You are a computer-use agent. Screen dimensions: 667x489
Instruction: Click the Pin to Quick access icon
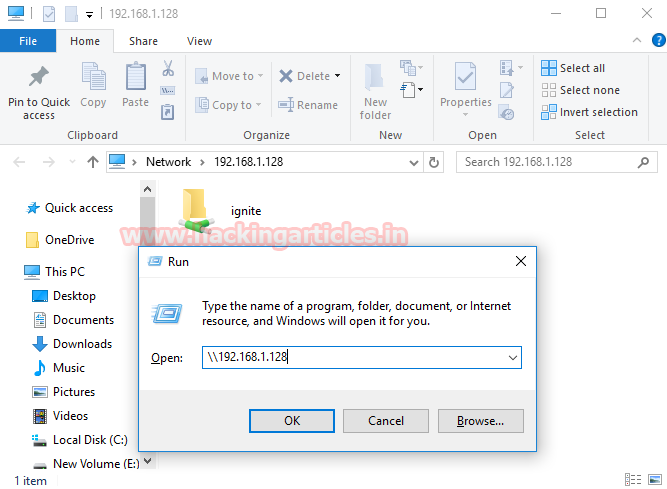(39, 77)
